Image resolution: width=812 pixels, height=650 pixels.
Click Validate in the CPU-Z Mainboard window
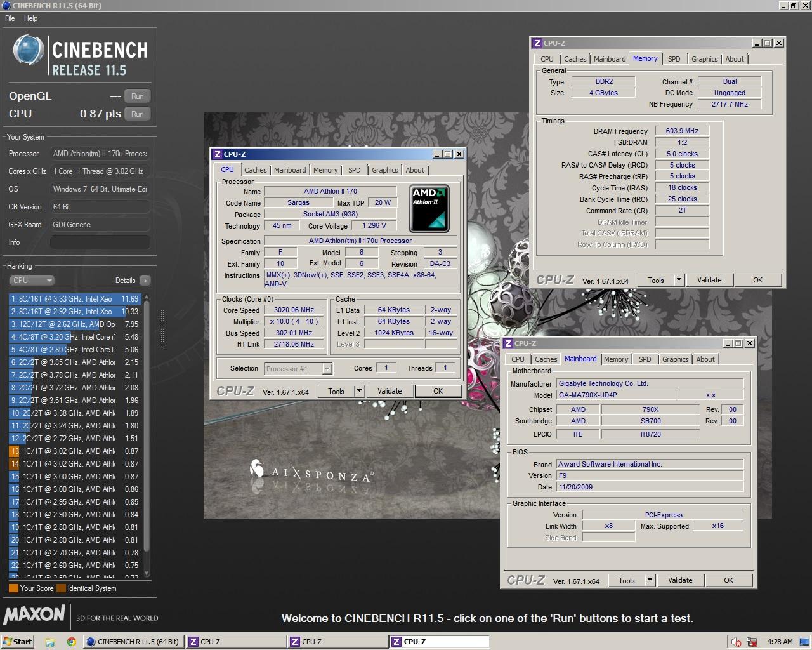coord(680,580)
